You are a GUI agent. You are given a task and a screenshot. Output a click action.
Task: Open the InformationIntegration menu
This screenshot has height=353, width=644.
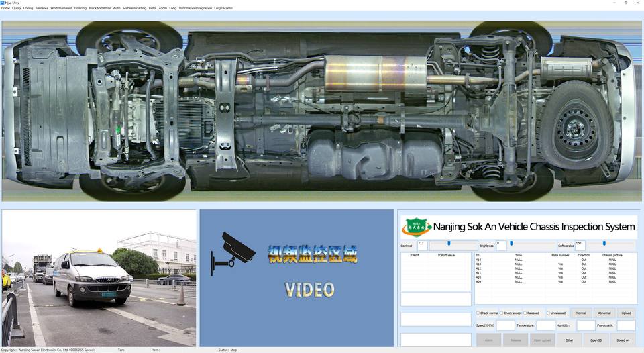195,8
